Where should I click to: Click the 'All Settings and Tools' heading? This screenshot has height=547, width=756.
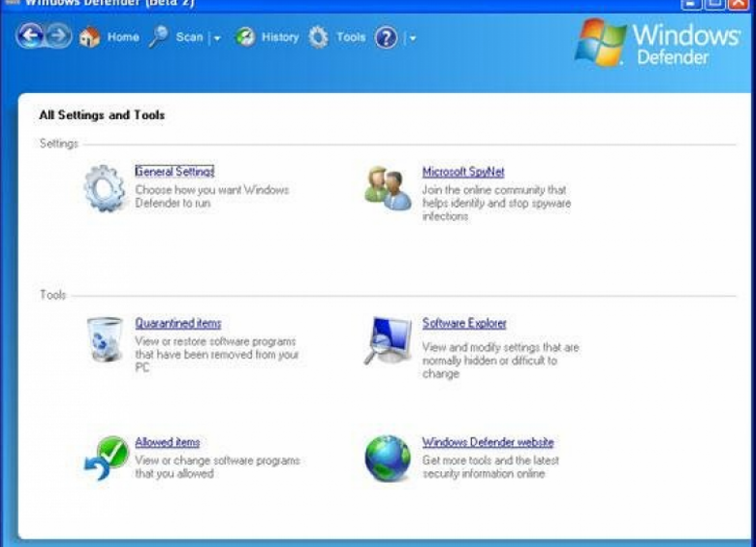pos(102,115)
